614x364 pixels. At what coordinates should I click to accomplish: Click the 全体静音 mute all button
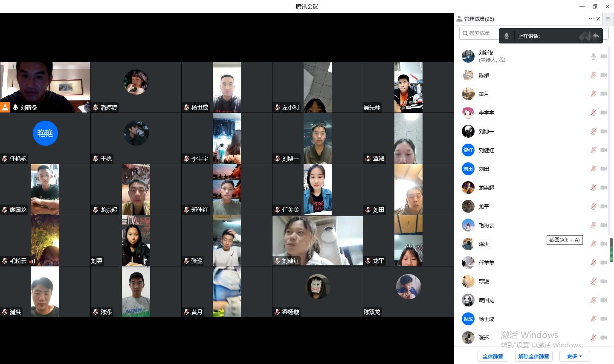tap(493, 356)
